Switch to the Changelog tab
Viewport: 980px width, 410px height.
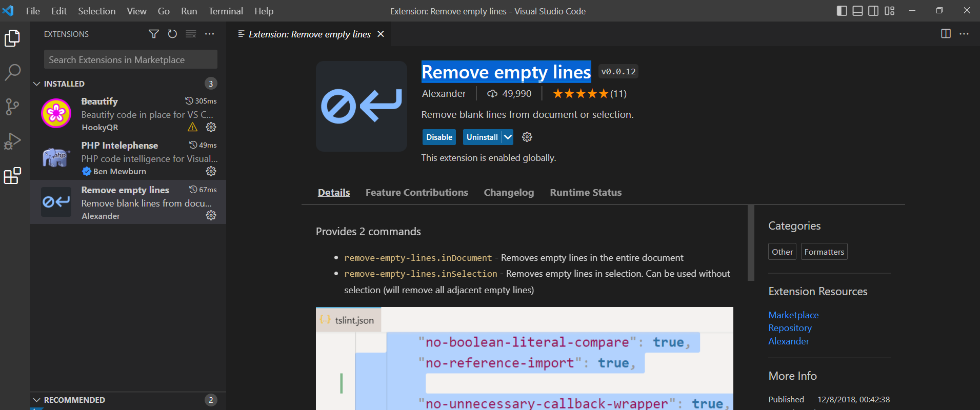coord(509,193)
